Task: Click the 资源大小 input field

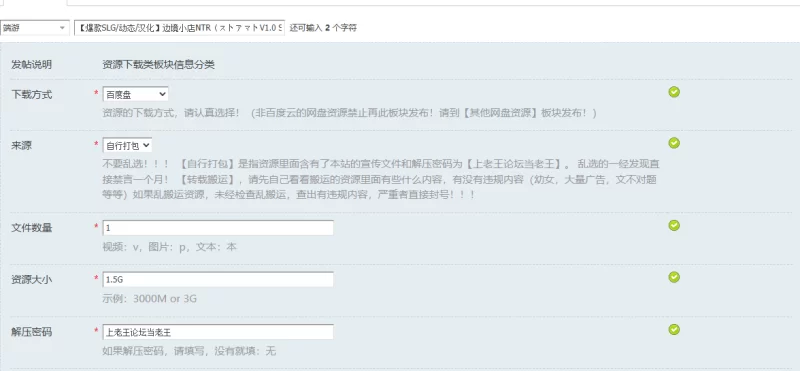Action: (218, 280)
